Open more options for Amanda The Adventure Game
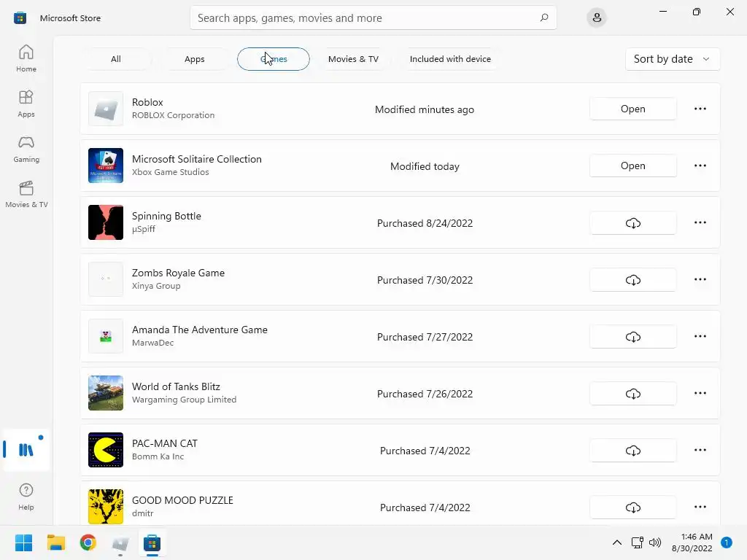This screenshot has height=560, width=747. [700, 336]
